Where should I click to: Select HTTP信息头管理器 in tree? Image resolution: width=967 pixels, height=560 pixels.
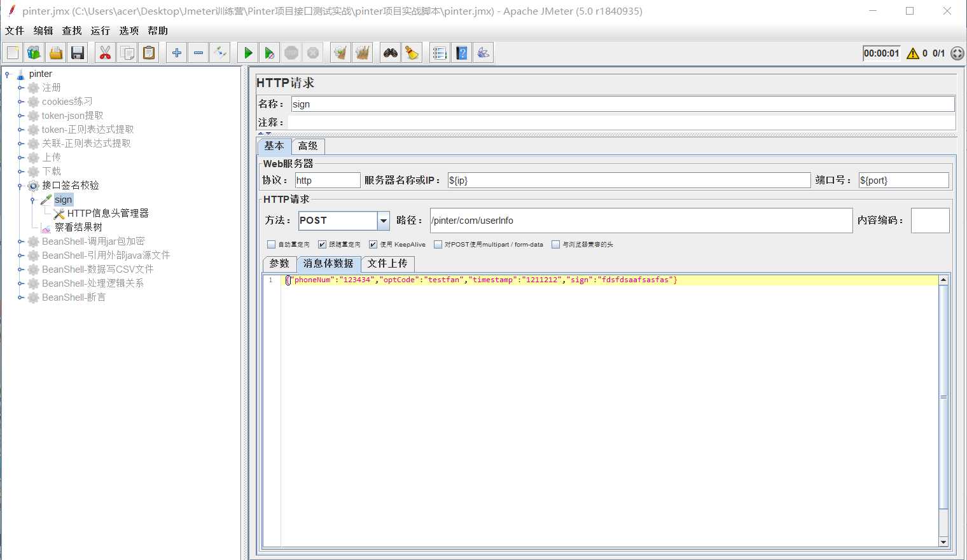point(108,214)
